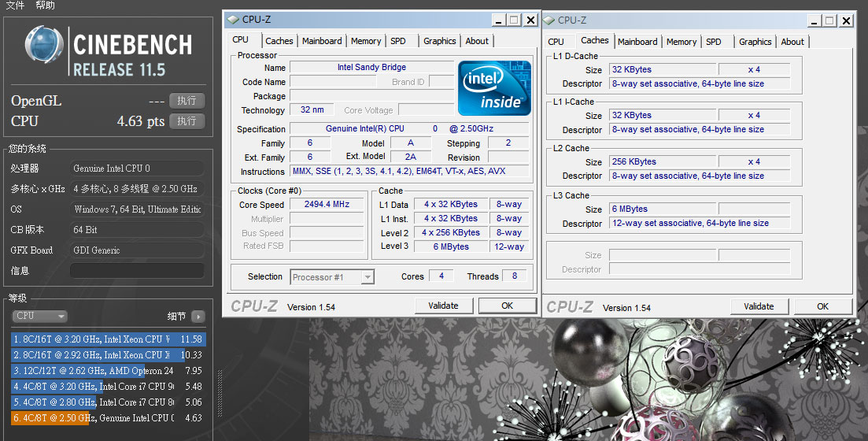The width and height of the screenshot is (868, 441).
Task: Run the CPU test with 执行
Action: click(187, 120)
